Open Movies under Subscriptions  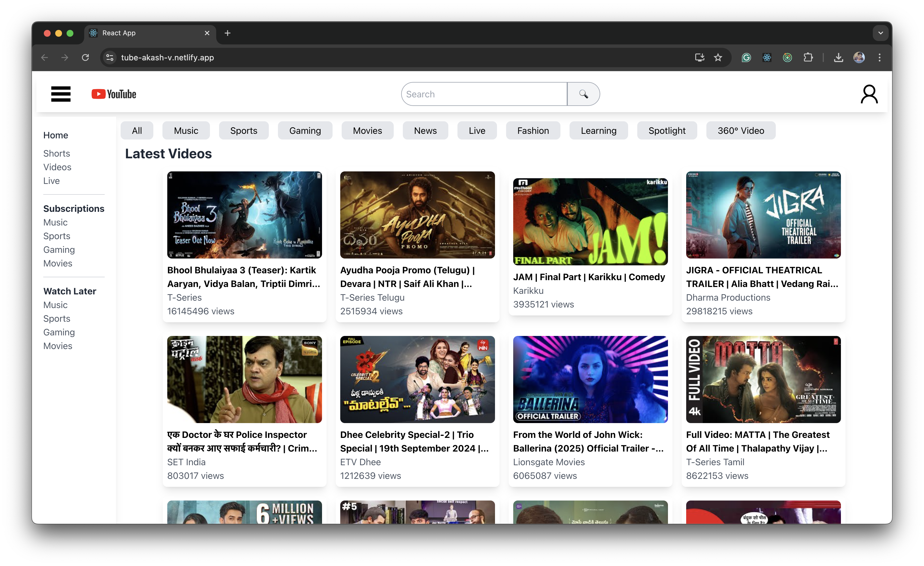[58, 263]
